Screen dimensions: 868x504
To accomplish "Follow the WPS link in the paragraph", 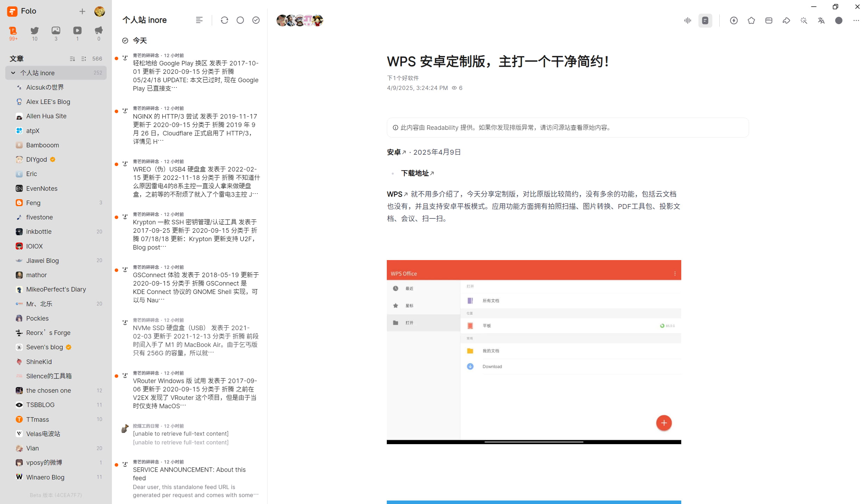I will point(397,194).
